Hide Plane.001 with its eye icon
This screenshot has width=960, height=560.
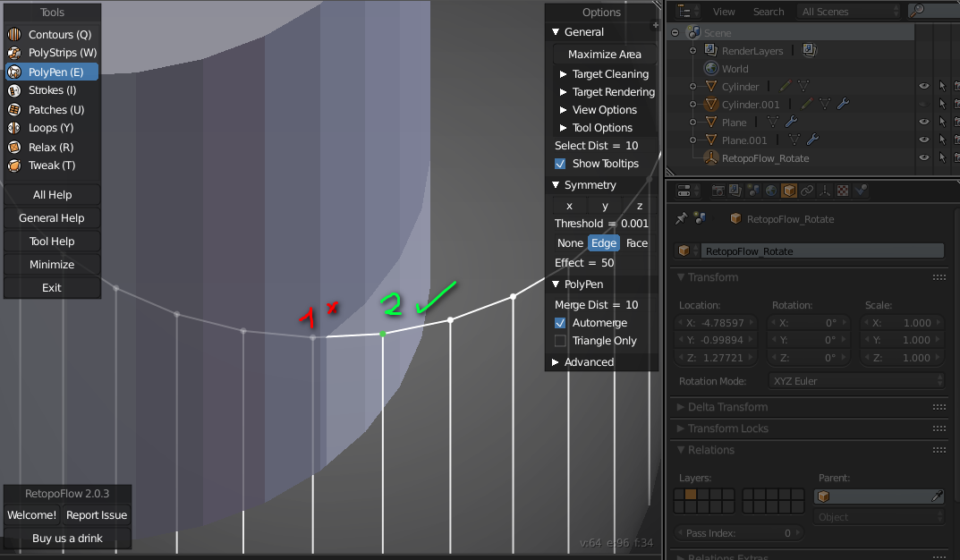pyautogui.click(x=924, y=140)
